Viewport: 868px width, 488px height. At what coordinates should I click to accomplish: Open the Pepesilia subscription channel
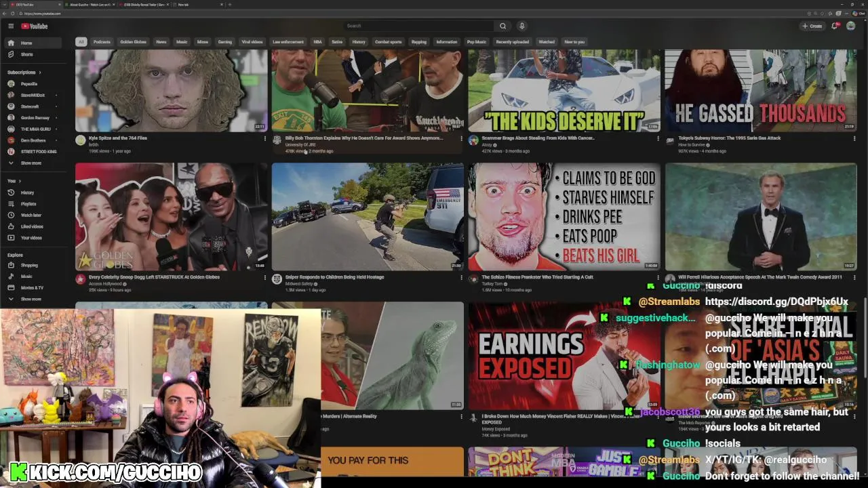(34, 84)
